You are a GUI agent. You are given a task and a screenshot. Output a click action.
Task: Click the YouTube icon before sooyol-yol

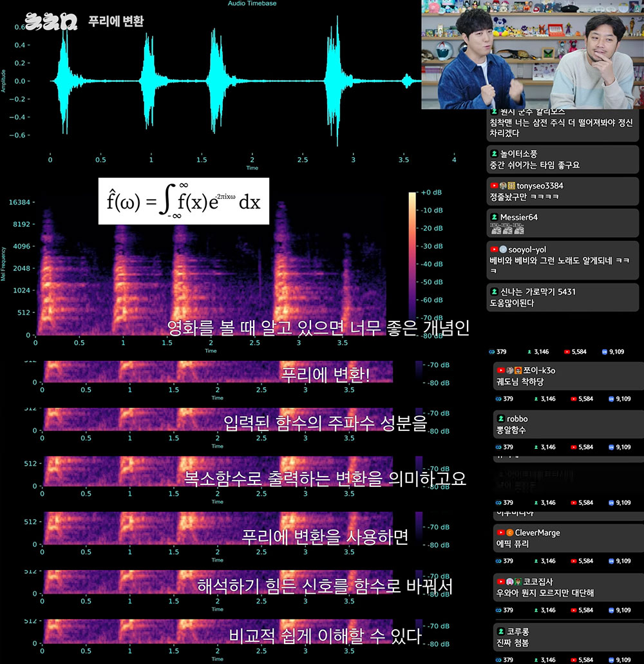(494, 249)
